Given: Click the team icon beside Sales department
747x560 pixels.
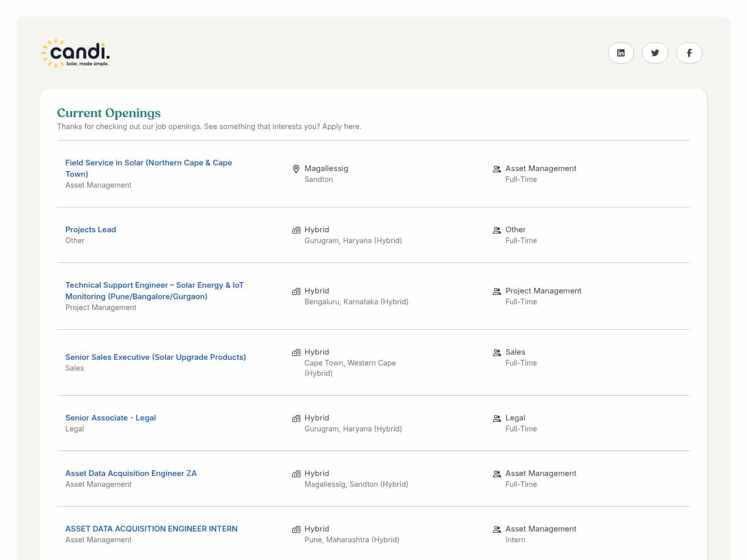Looking at the screenshot, I should click(497, 353).
